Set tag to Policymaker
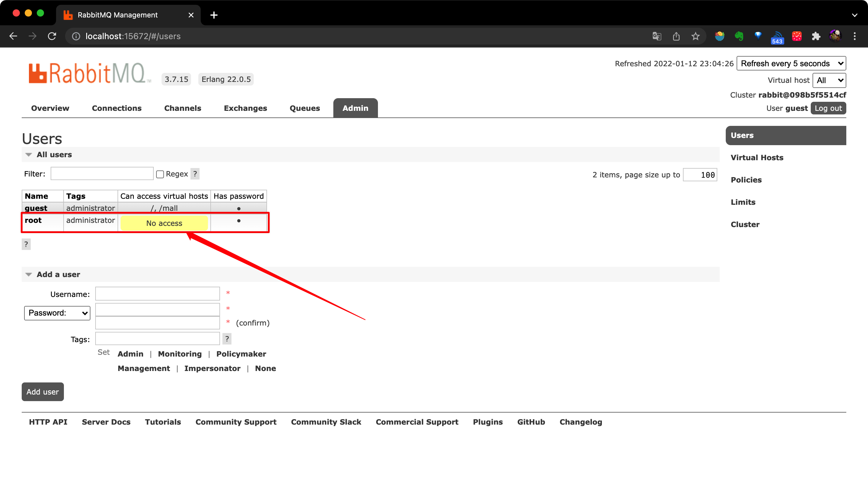Screen dimensions: 868x477 [x=241, y=354]
